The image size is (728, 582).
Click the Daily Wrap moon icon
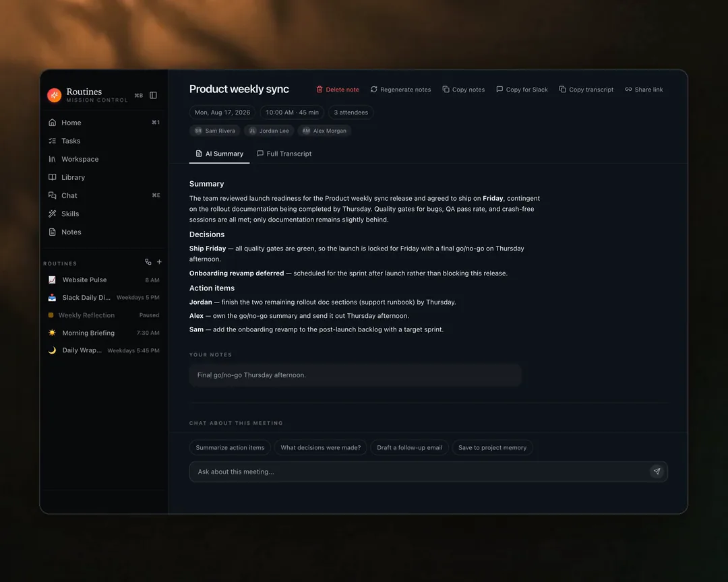pyautogui.click(x=52, y=350)
